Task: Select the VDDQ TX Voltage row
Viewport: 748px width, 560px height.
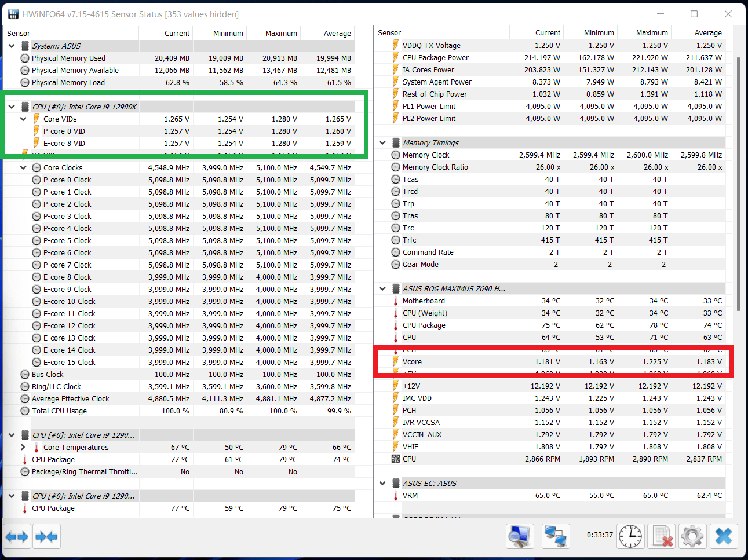Action: point(550,45)
